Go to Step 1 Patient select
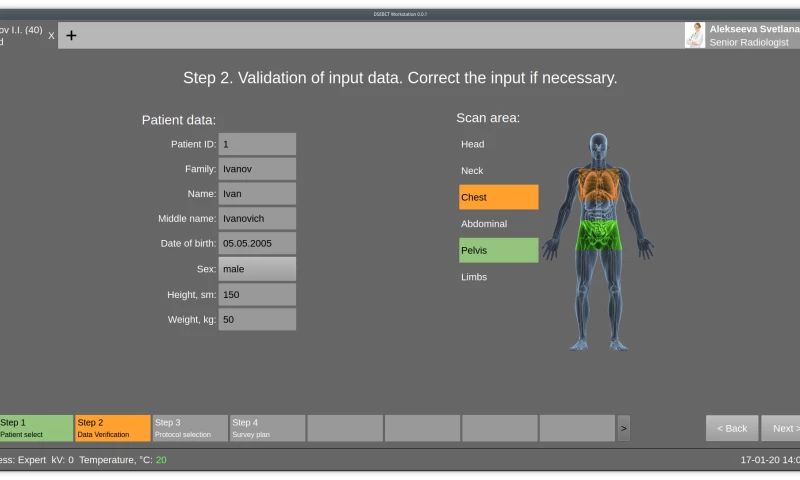 [36, 428]
